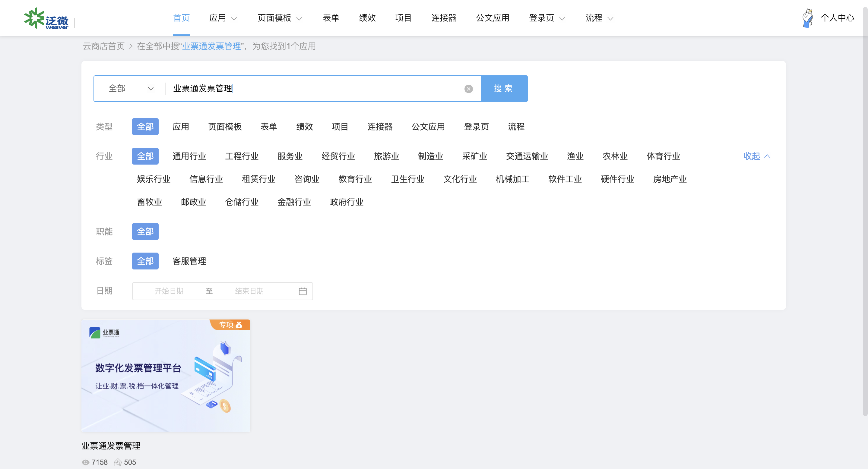Screen dimensions: 868x469
Task: Filter by tag 客服管理
Action: (x=189, y=261)
